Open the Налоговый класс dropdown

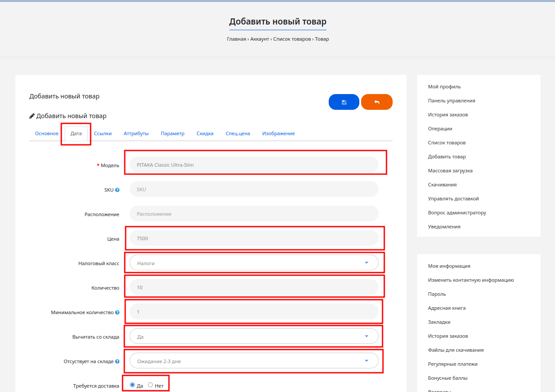point(254,263)
